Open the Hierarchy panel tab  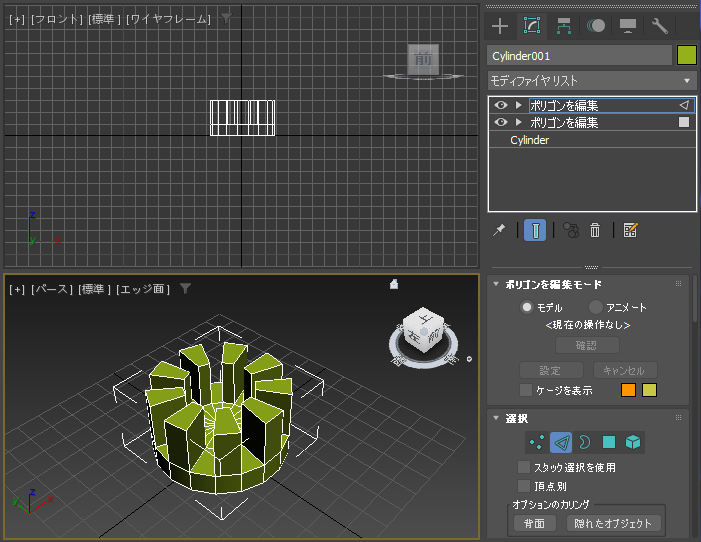pos(564,26)
